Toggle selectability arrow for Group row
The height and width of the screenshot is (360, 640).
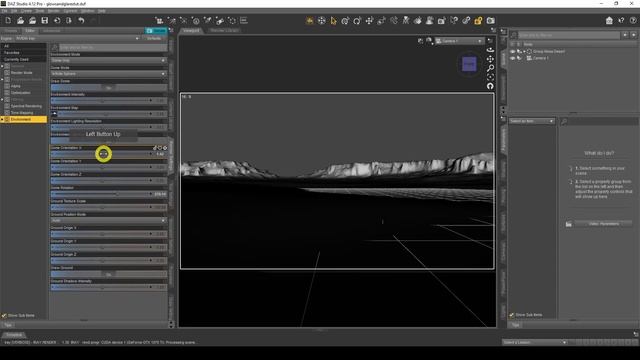click(519, 52)
